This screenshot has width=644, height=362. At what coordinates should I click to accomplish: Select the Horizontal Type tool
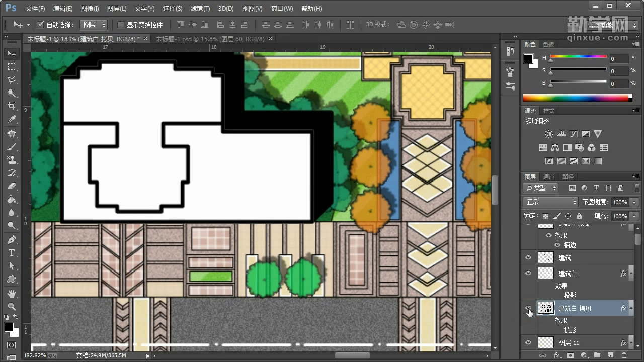(x=12, y=253)
